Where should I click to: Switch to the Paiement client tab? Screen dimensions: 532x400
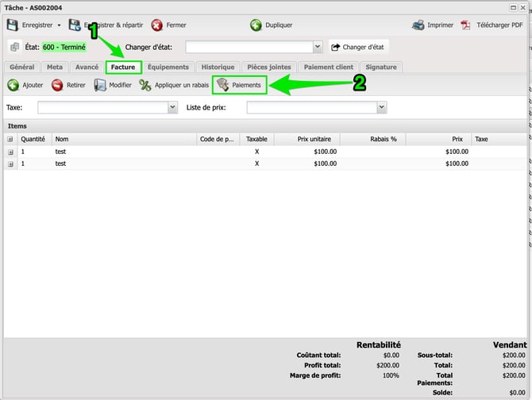tap(329, 67)
